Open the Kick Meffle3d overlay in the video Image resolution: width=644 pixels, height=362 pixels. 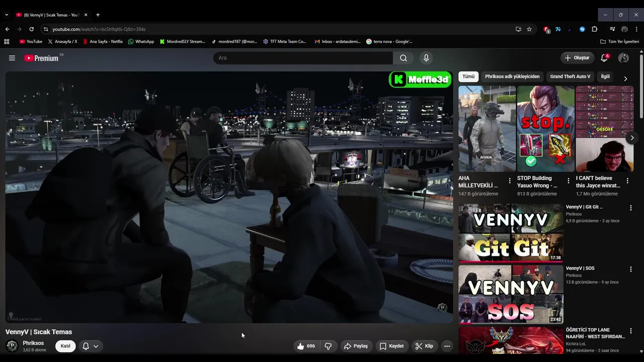point(420,79)
